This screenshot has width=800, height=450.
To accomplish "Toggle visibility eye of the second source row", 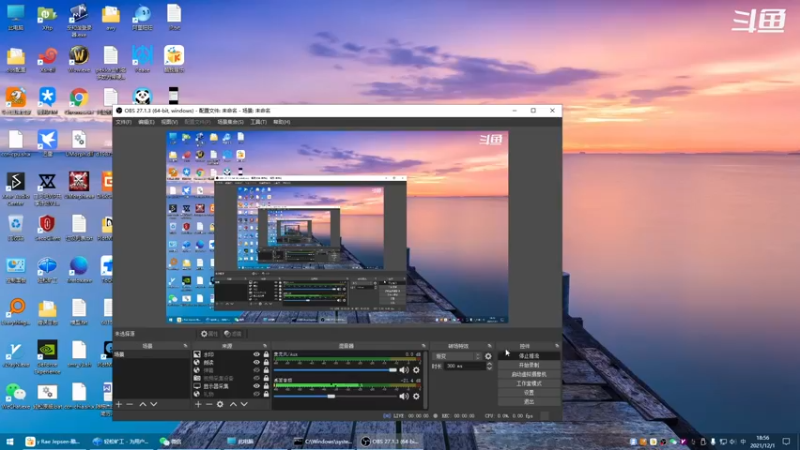I will [257, 362].
